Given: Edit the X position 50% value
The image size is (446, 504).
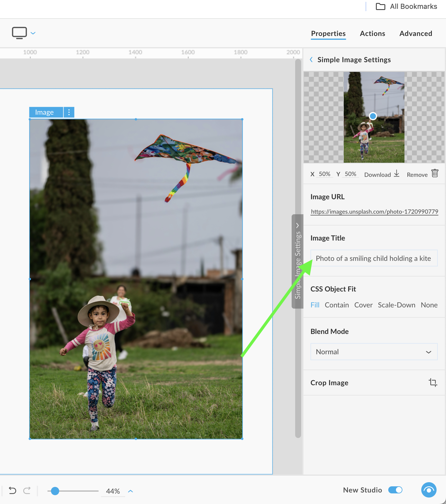Looking at the screenshot, I should [x=324, y=174].
